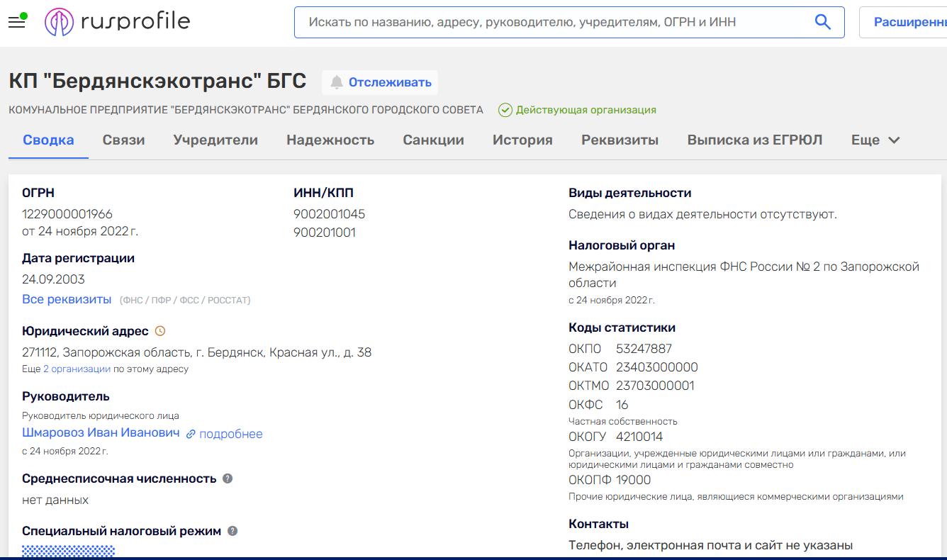Expand the Еще dropdown menu
Image resolution: width=947 pixels, height=560 pixels.
pyautogui.click(x=875, y=140)
